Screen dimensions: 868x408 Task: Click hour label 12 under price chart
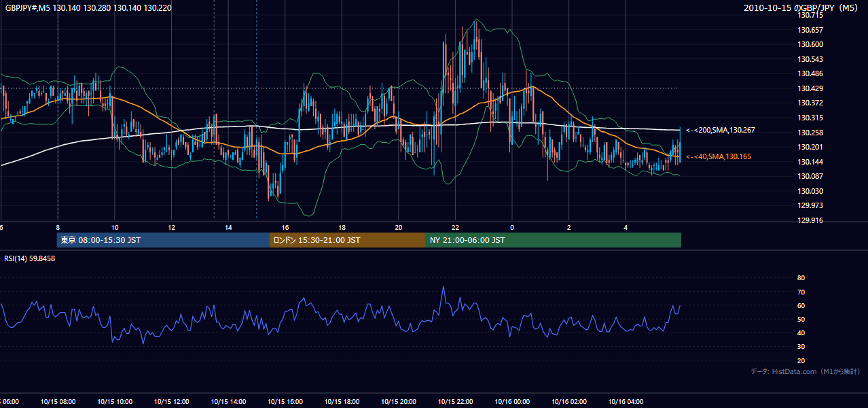(x=171, y=228)
